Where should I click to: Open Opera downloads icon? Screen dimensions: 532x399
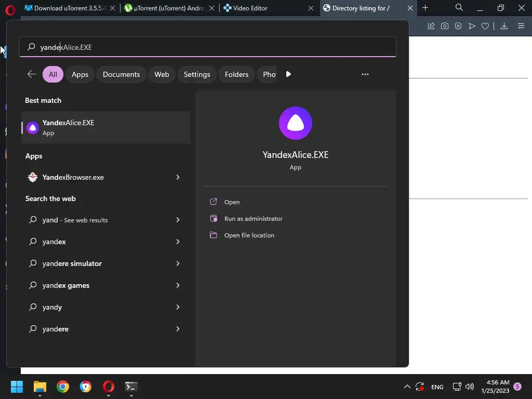[504, 26]
